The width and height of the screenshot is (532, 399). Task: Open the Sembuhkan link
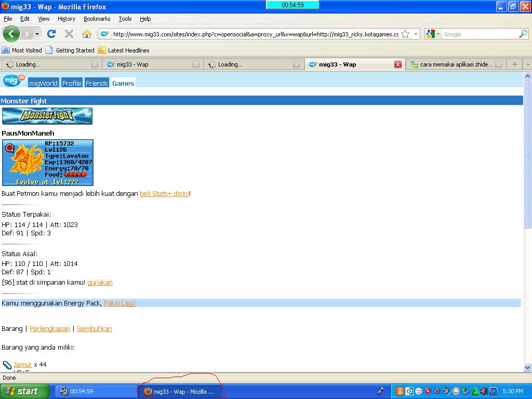point(95,329)
